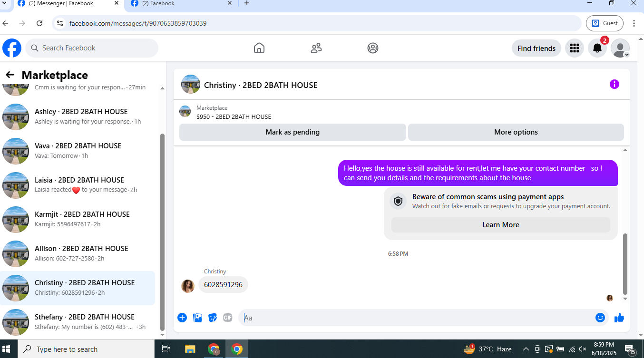Open More options for the listing
The height and width of the screenshot is (358, 644).
[516, 132]
